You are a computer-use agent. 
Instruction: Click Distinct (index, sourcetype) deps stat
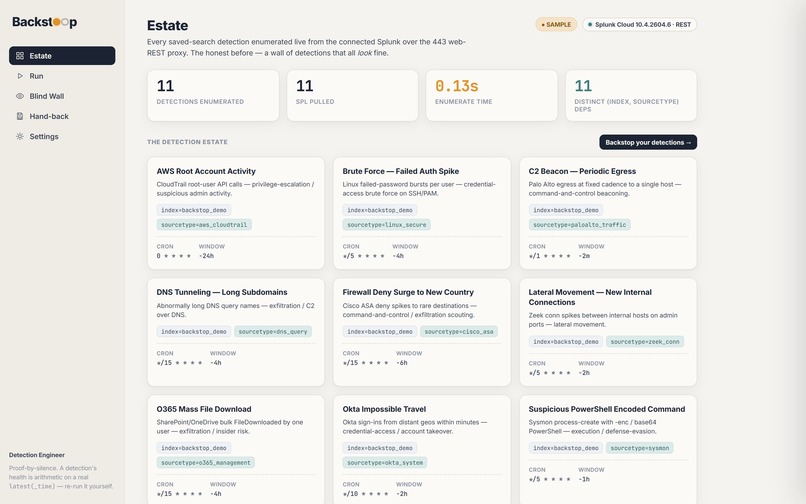(x=631, y=96)
